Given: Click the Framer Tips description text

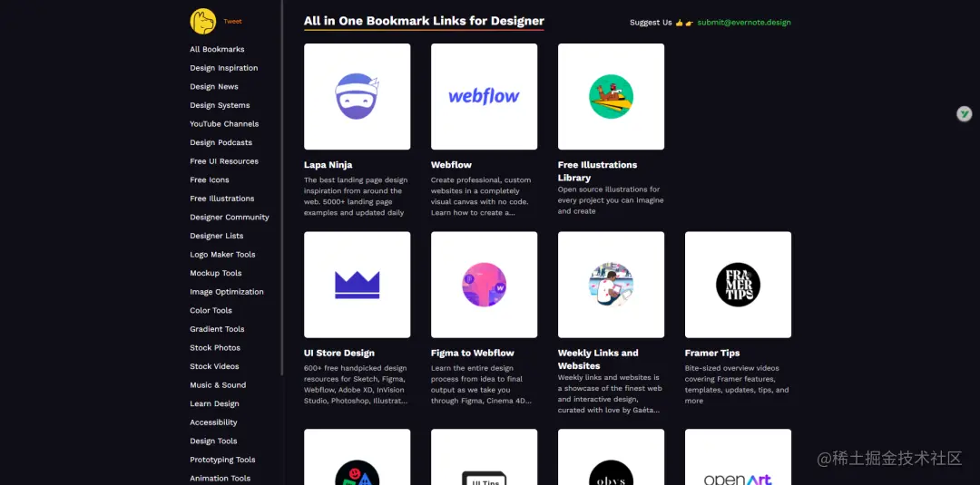Looking at the screenshot, I should coord(736,384).
